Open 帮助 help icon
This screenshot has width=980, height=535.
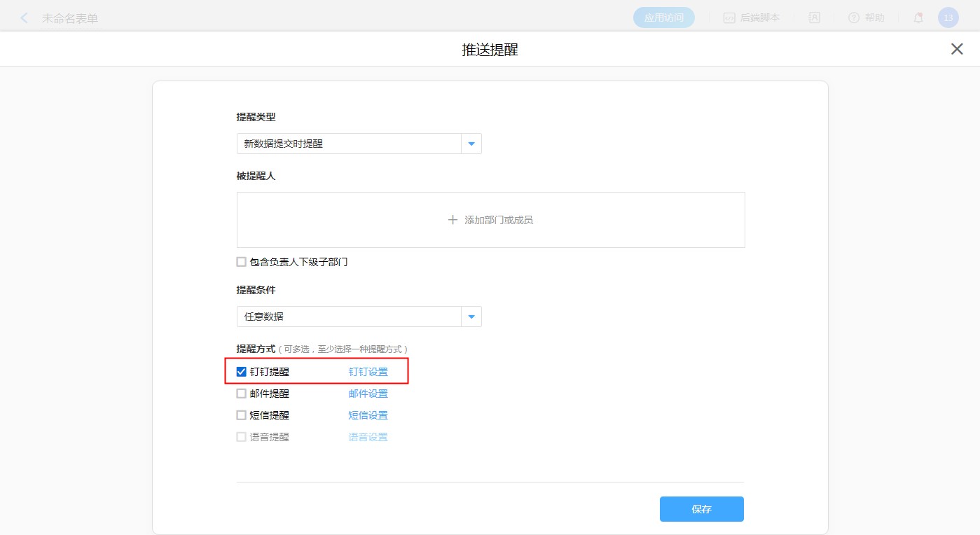(854, 18)
